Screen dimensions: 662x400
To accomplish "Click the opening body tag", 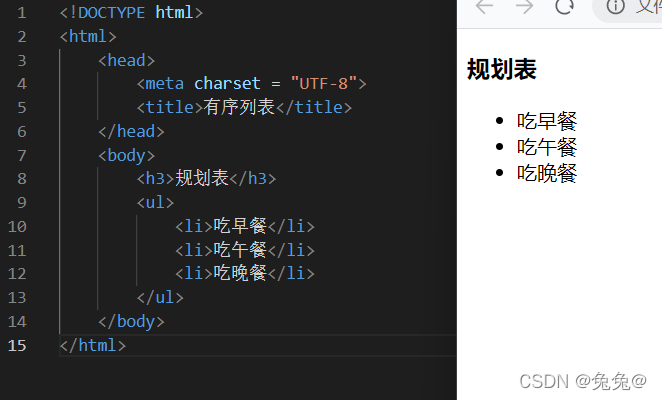I will point(127,155).
